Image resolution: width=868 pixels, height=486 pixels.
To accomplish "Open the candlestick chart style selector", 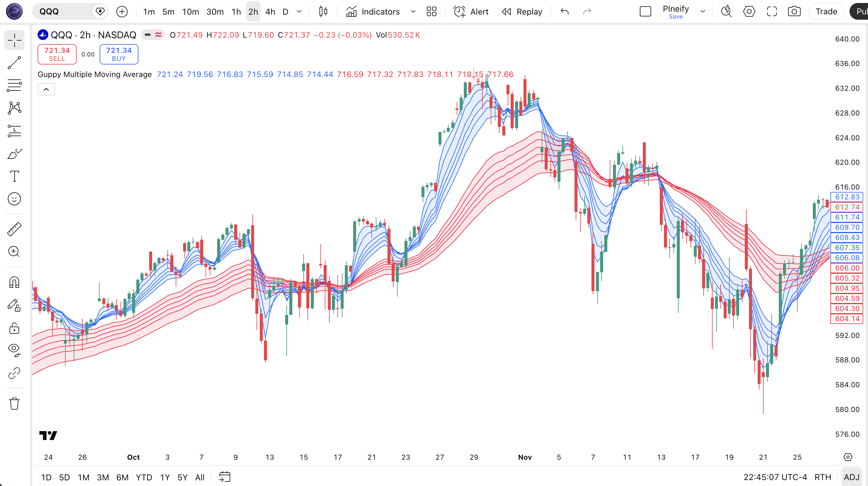I will coord(323,11).
